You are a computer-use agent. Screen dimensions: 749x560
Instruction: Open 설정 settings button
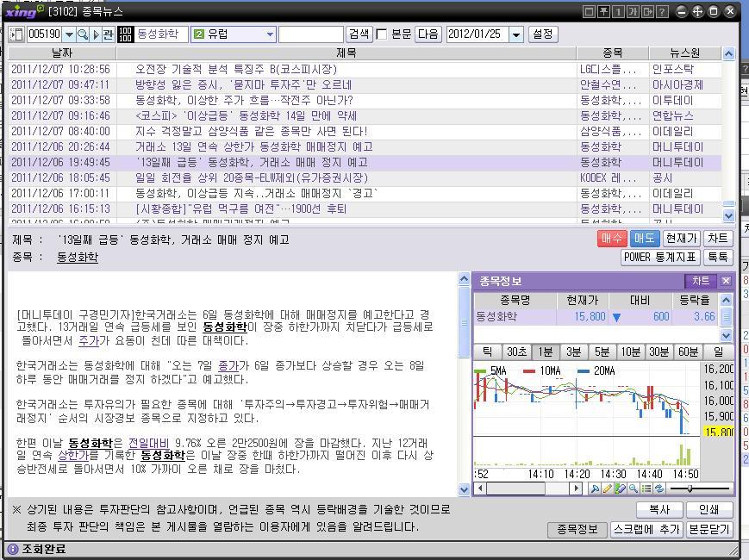click(x=543, y=34)
